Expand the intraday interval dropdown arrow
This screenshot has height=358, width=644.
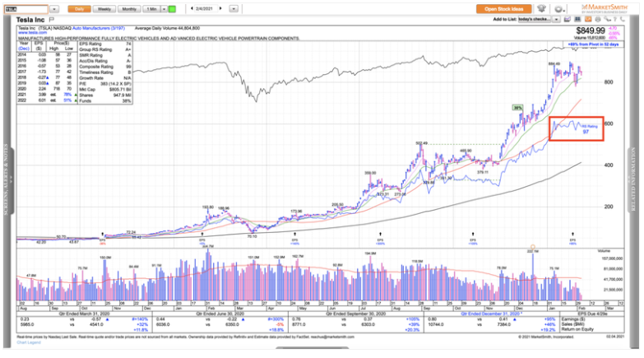coord(164,8)
